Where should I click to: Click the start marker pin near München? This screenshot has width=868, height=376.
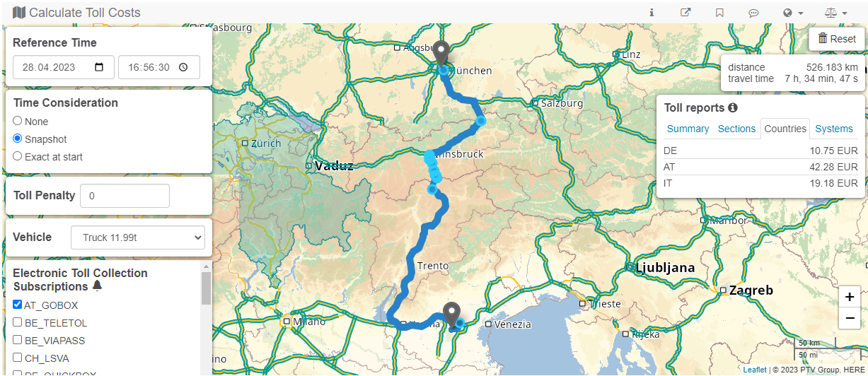[441, 54]
